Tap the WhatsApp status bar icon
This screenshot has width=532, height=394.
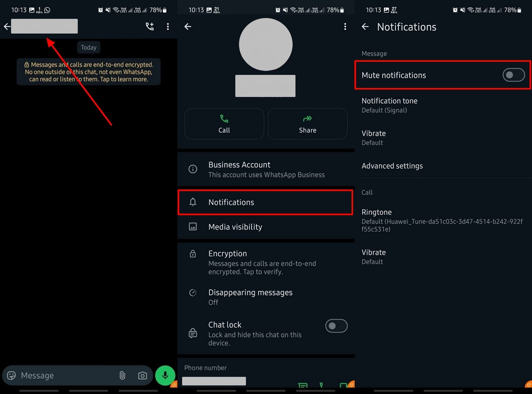(x=47, y=10)
